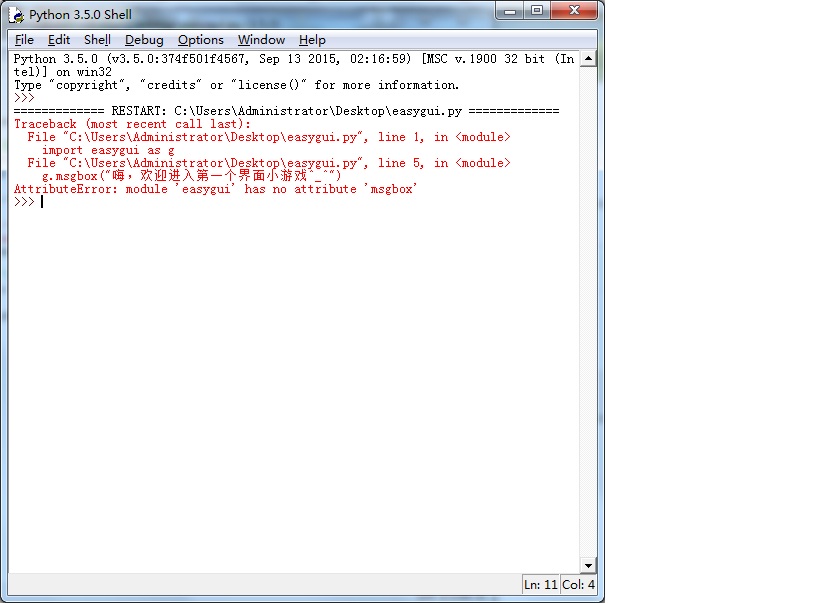The height and width of the screenshot is (603, 819).
Task: Click the Col: 4 status indicator
Action: pos(578,585)
